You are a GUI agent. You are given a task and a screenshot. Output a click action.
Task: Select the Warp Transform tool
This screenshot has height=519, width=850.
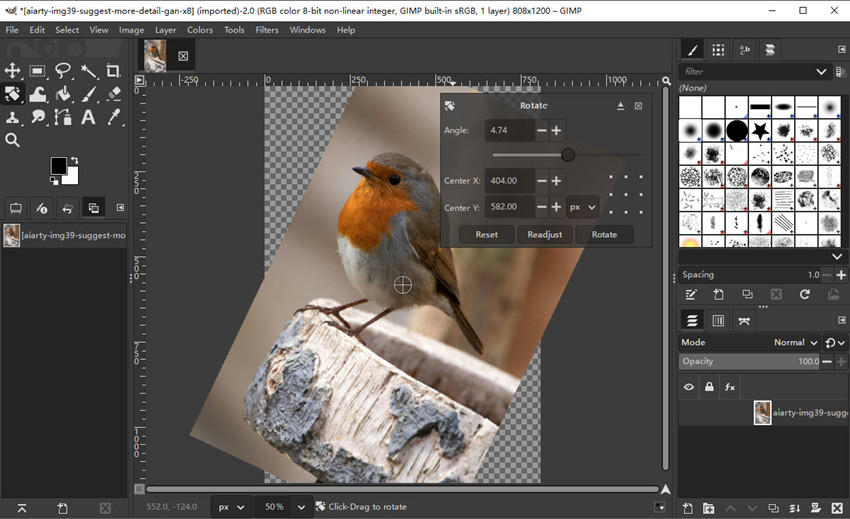(37, 94)
